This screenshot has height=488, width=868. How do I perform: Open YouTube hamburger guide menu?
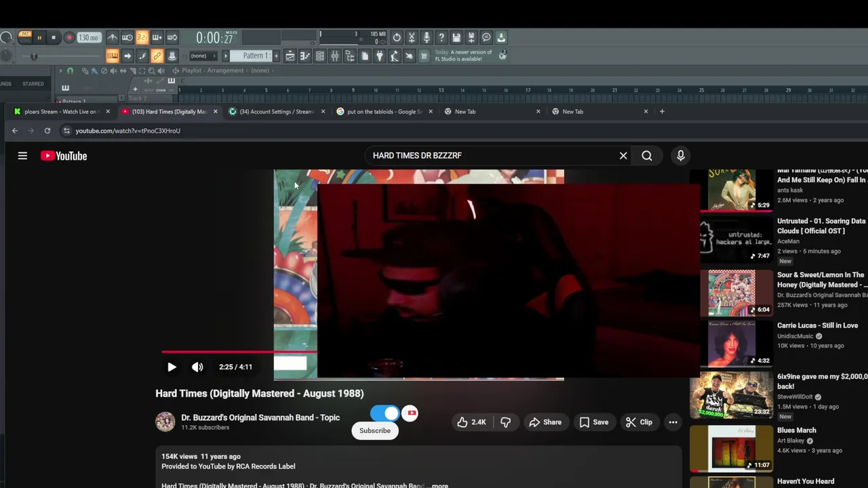click(x=22, y=156)
